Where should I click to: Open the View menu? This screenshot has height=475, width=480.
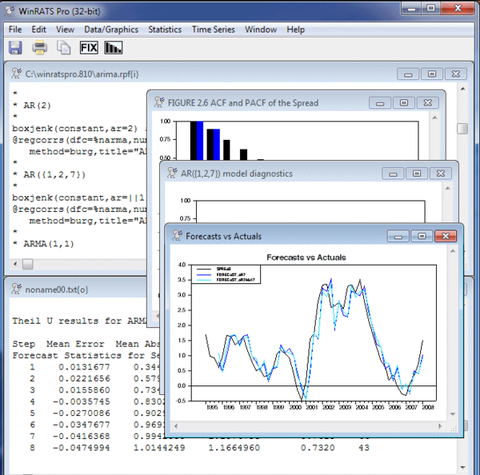point(65,29)
